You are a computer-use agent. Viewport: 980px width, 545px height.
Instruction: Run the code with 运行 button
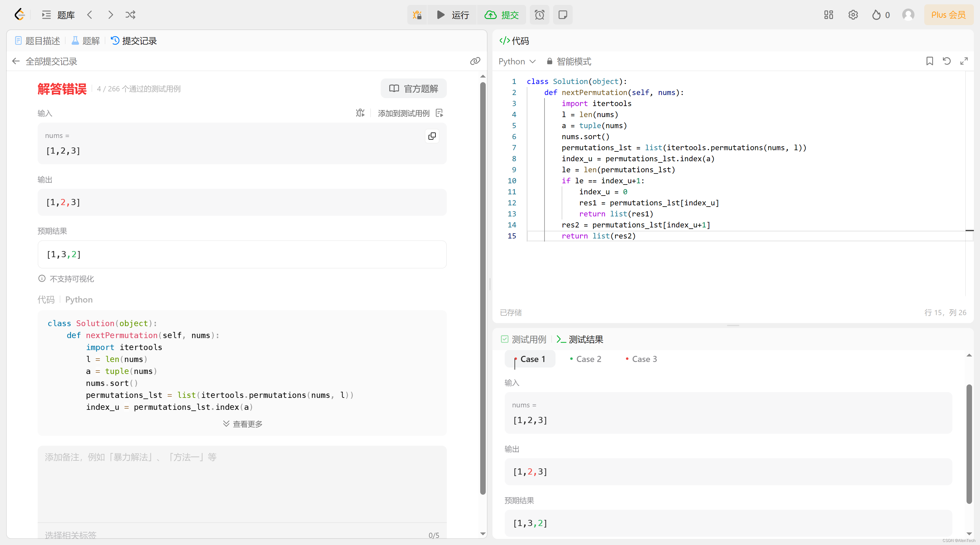[452, 15]
